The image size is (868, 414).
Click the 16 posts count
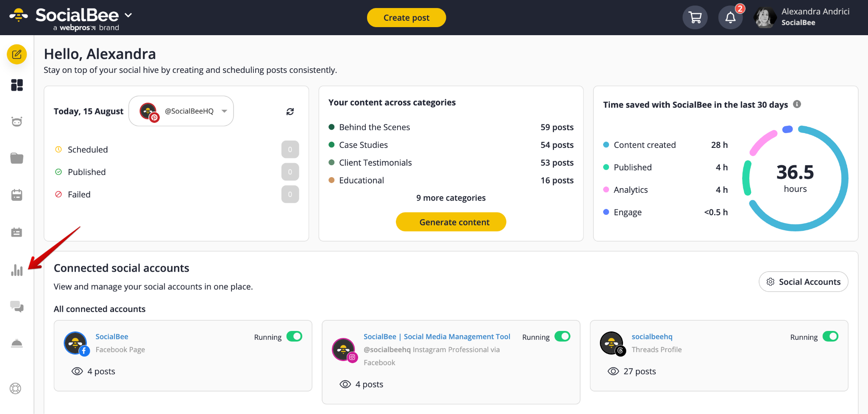pyautogui.click(x=557, y=181)
